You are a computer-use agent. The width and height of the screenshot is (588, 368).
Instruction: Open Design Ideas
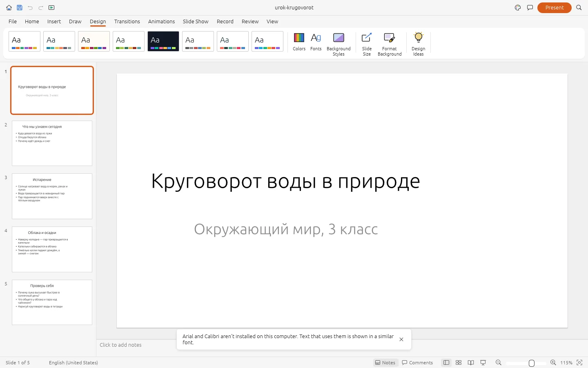(418, 44)
